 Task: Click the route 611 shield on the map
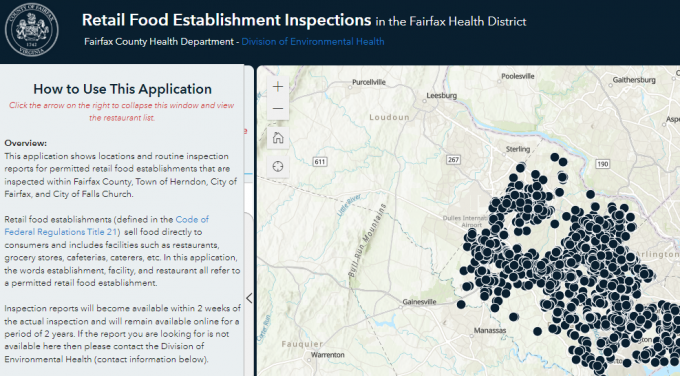(320, 162)
